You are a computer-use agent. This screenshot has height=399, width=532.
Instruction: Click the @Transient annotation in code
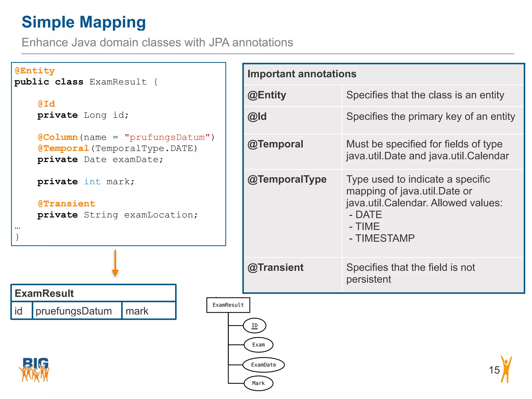pyautogui.click(x=66, y=204)
